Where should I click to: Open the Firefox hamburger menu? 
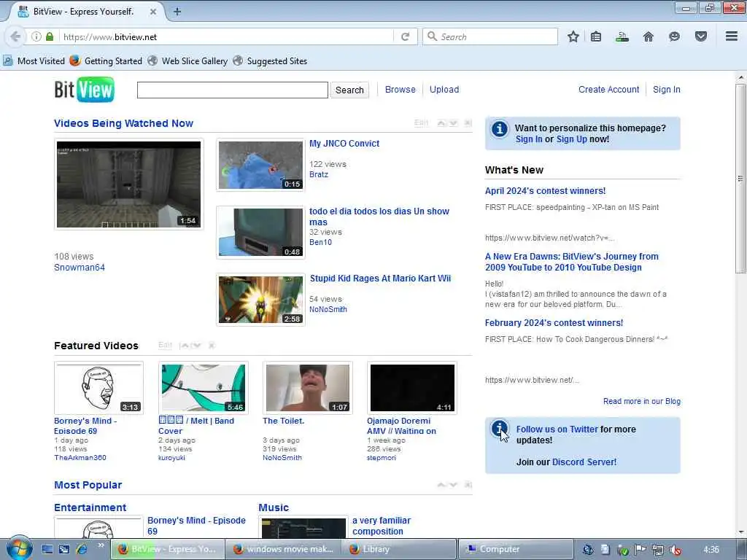tap(732, 36)
